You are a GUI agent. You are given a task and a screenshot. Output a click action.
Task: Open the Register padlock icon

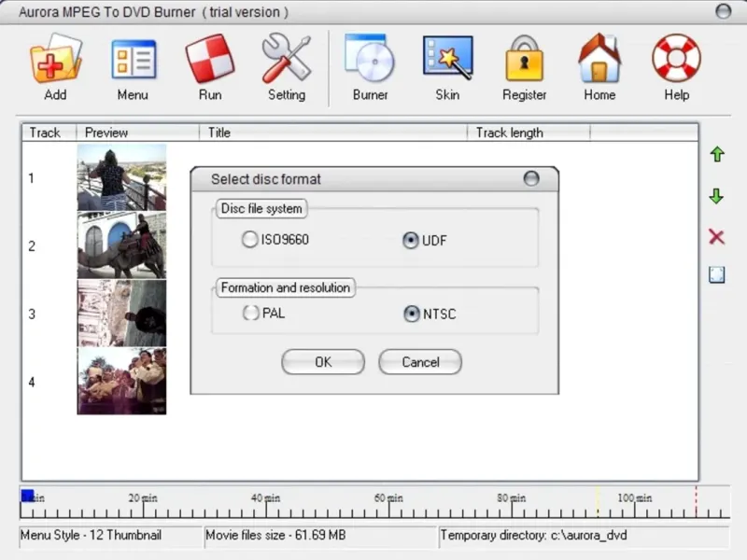(x=524, y=58)
